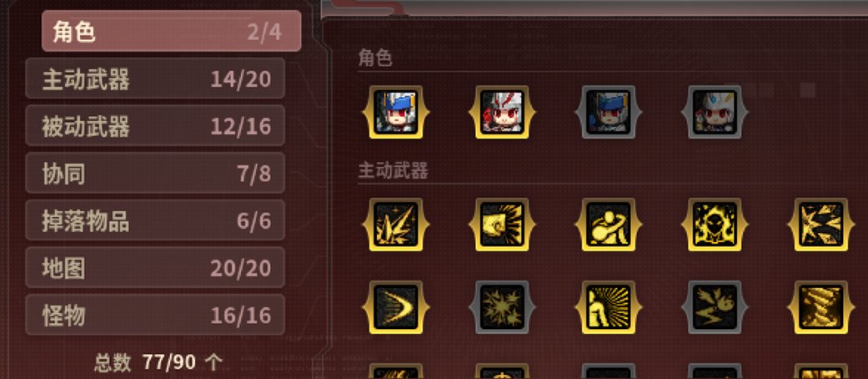The width and height of the screenshot is (868, 379).
Task: Click the highlighted 角色 category tab
Action: coord(172,32)
